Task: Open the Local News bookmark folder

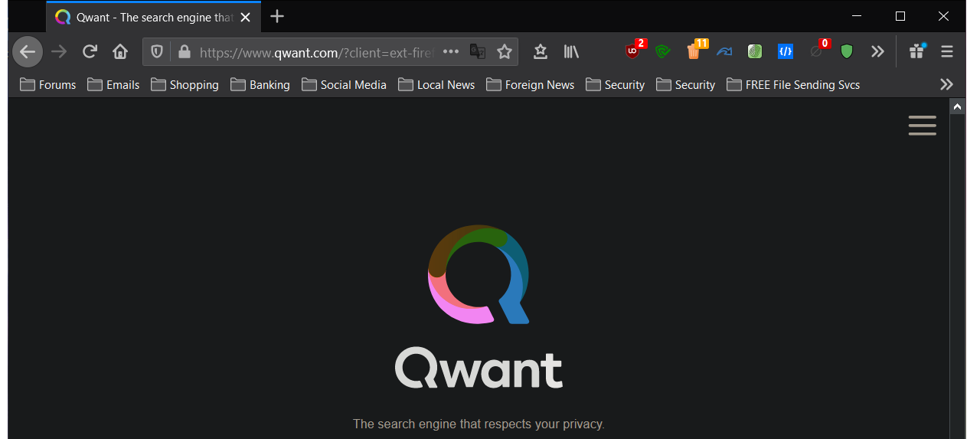Action: click(x=437, y=85)
